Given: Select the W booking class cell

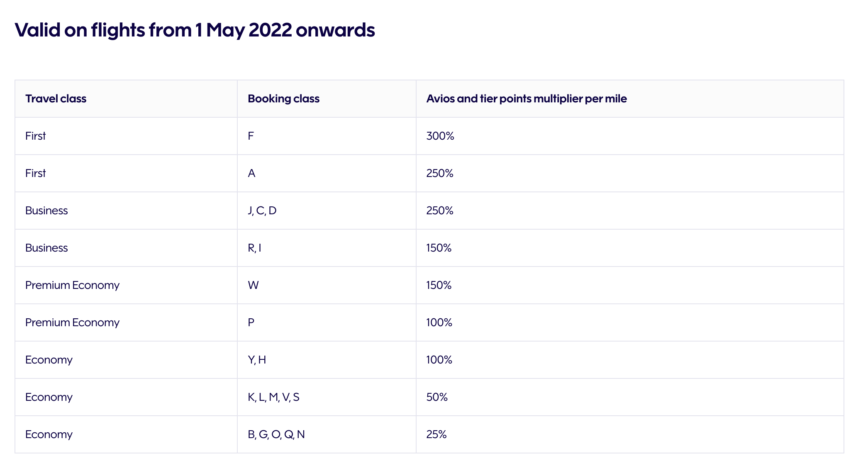Looking at the screenshot, I should click(327, 285).
